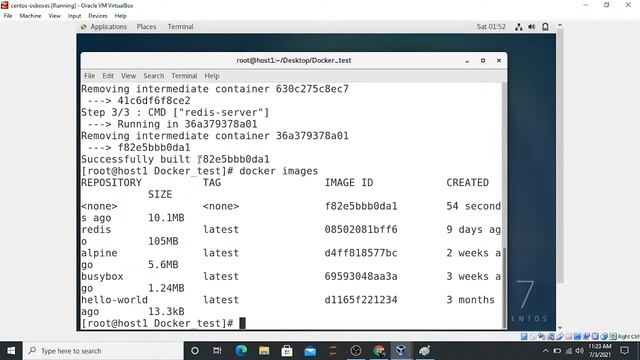Click VirtualBox USB status icon
The image size is (640, 360).
(x=560, y=336)
